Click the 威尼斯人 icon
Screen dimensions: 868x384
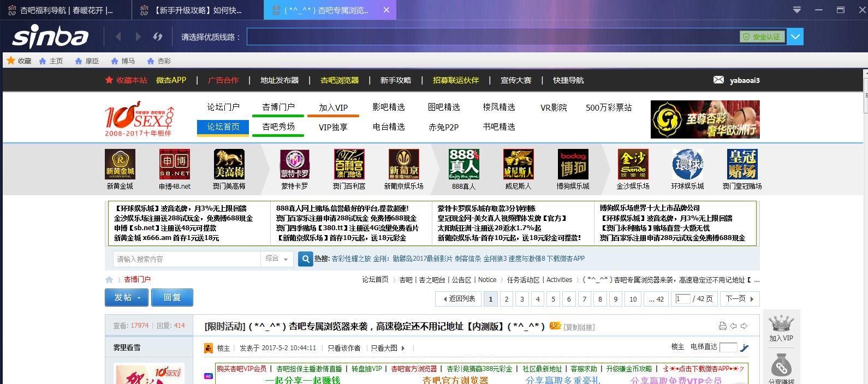[x=519, y=164]
